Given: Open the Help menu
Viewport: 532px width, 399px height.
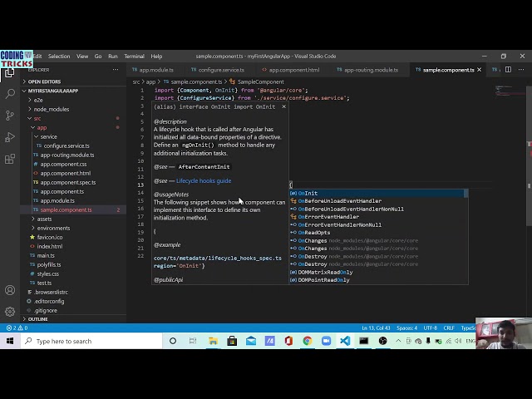Looking at the screenshot, I should pos(156,57).
